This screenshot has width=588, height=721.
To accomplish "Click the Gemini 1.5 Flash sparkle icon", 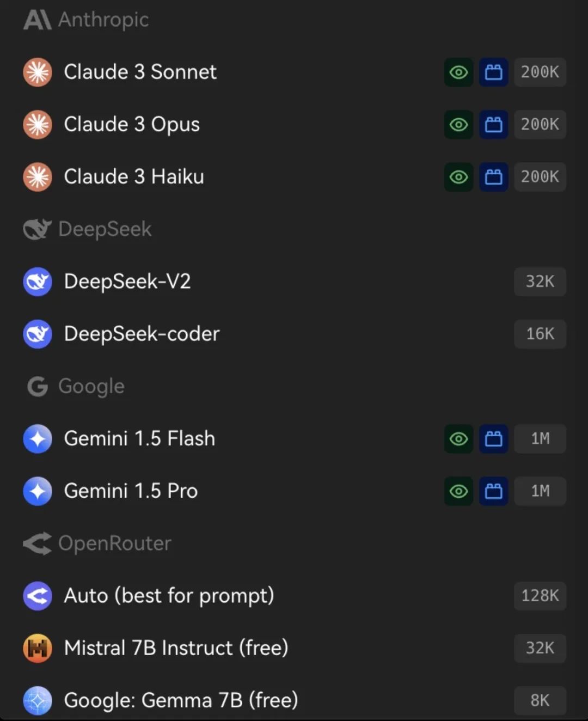I will pos(38,439).
